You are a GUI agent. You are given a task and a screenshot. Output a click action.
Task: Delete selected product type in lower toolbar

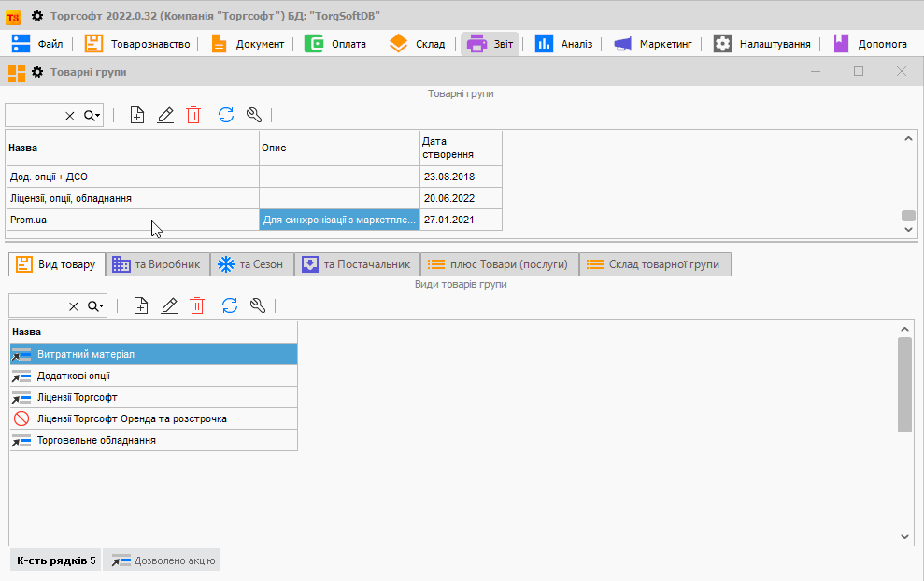(197, 305)
